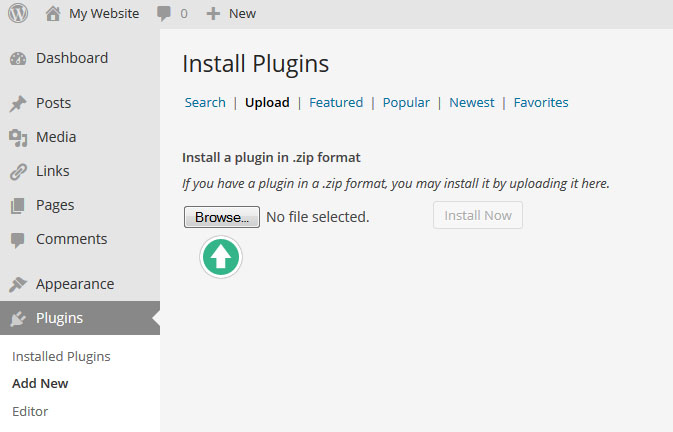Image resolution: width=673 pixels, height=432 pixels.
Task: Click the plus icon next to New
Action: pos(213,13)
